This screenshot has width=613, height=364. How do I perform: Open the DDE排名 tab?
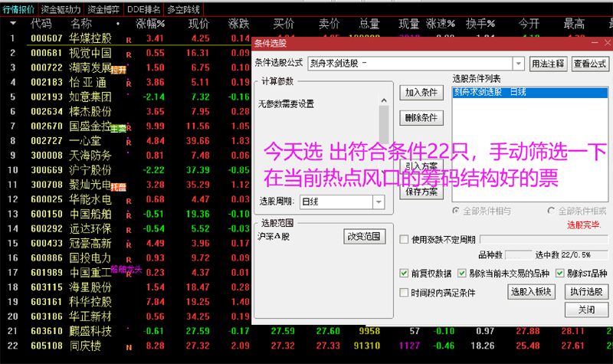[143, 9]
